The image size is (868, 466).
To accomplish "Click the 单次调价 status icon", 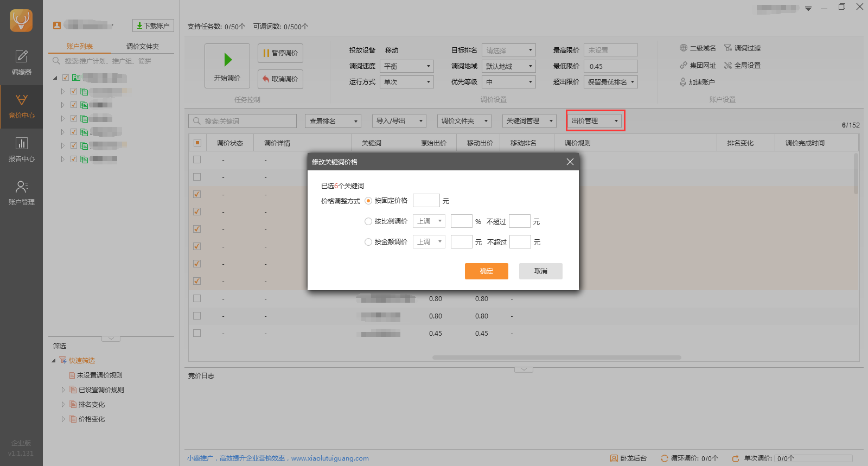I will pos(736,458).
